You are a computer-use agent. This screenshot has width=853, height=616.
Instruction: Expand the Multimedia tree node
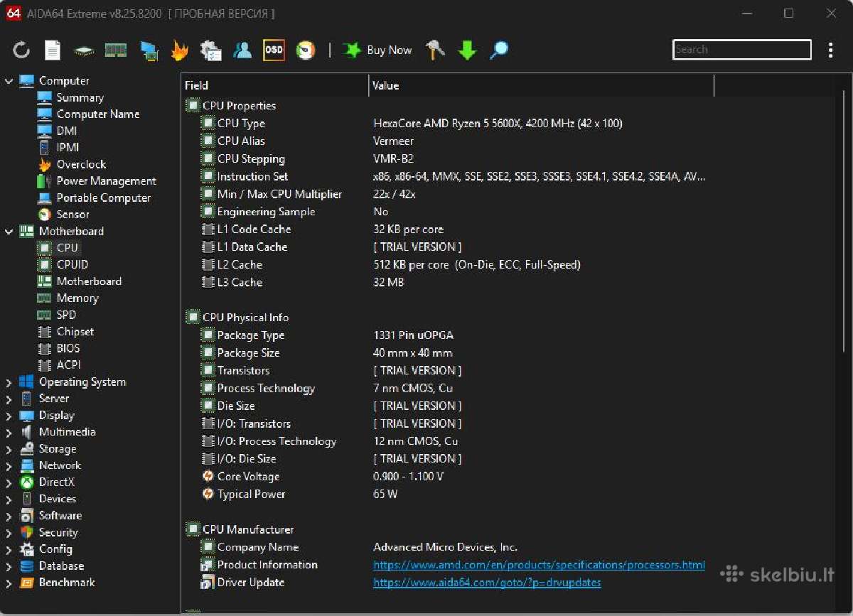tap(9, 433)
